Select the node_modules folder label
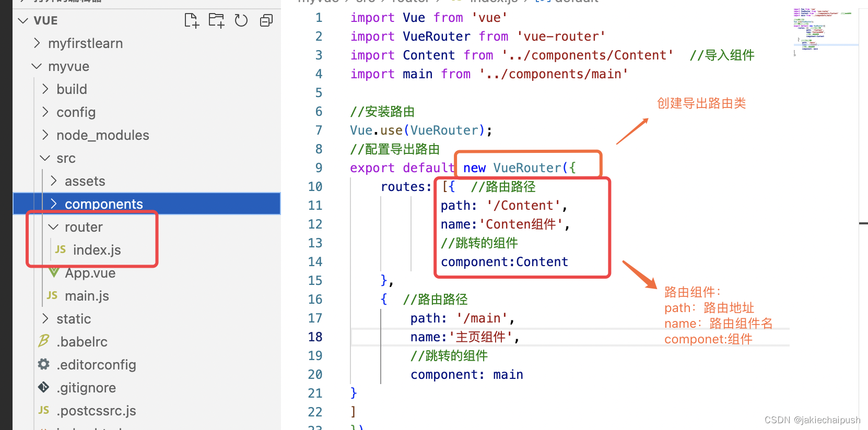This screenshot has height=430, width=868. (x=103, y=135)
